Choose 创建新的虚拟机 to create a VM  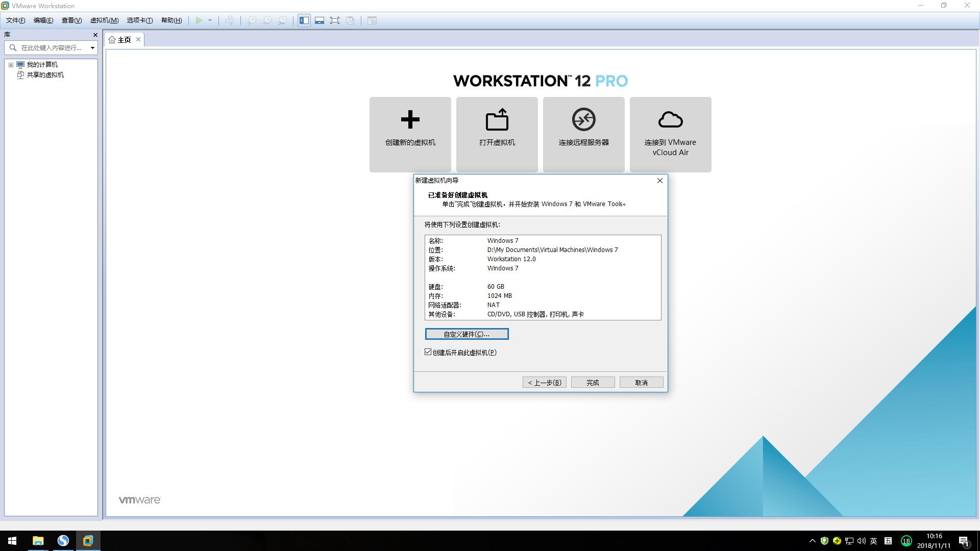pos(410,134)
